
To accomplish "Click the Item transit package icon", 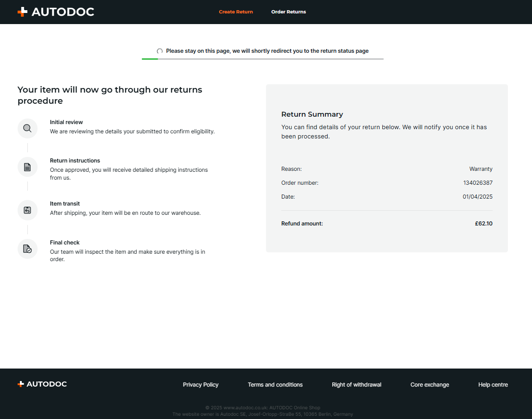I will tap(27, 210).
